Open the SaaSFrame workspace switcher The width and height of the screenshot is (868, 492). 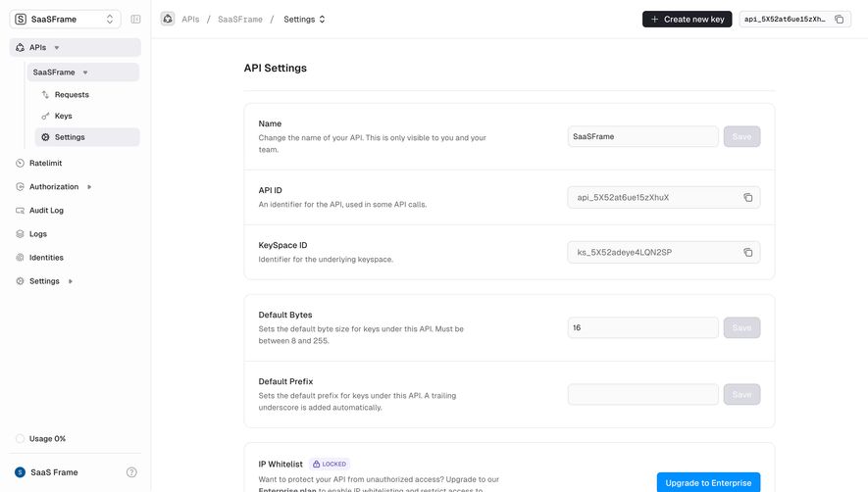click(65, 19)
